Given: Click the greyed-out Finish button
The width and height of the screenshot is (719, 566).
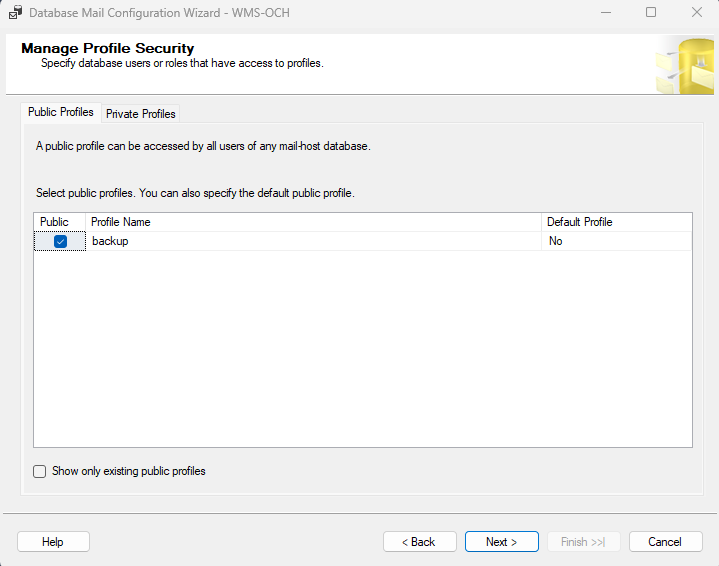Looking at the screenshot, I should click(x=583, y=542).
